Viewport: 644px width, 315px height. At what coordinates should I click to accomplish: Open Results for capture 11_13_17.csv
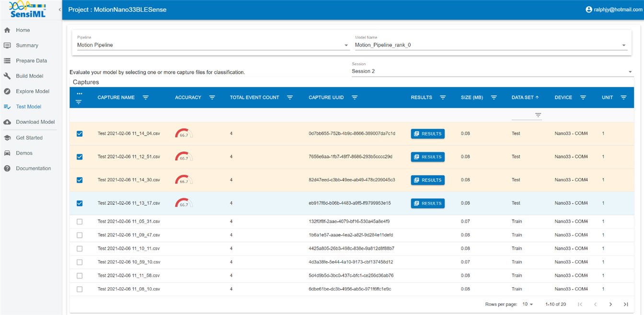(x=427, y=203)
